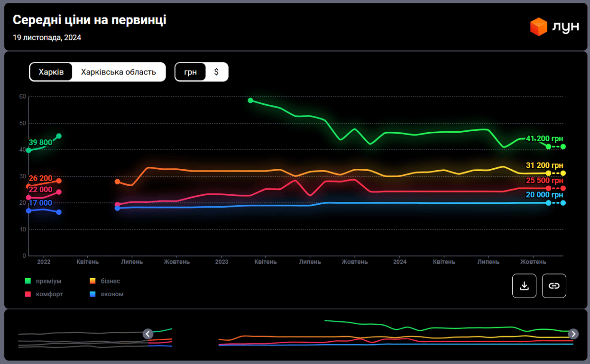Image resolution: width=590 pixels, height=364 pixels.
Task: Click right arrow handle on range navigator
Action: pos(573,334)
